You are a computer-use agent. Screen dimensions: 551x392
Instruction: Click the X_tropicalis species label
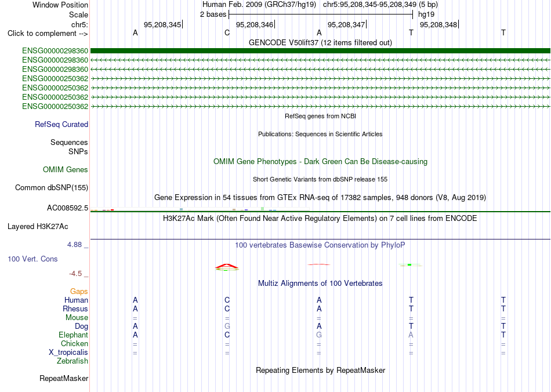pyautogui.click(x=68, y=353)
